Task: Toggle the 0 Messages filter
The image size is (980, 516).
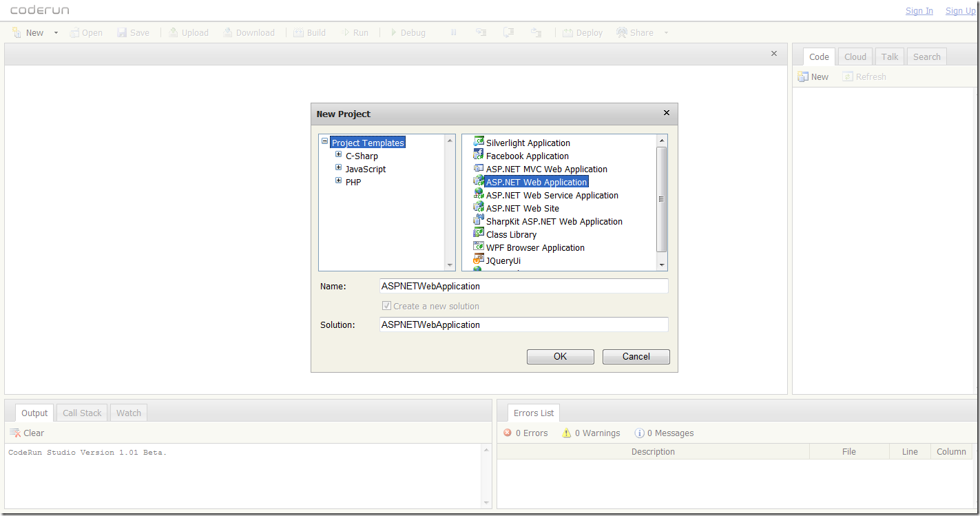Action: point(665,433)
